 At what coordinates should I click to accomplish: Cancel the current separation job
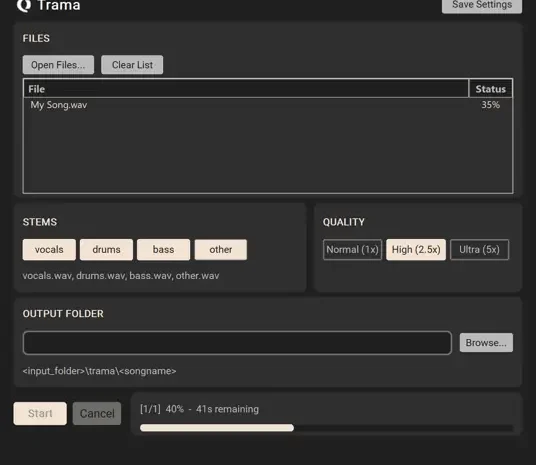97,413
